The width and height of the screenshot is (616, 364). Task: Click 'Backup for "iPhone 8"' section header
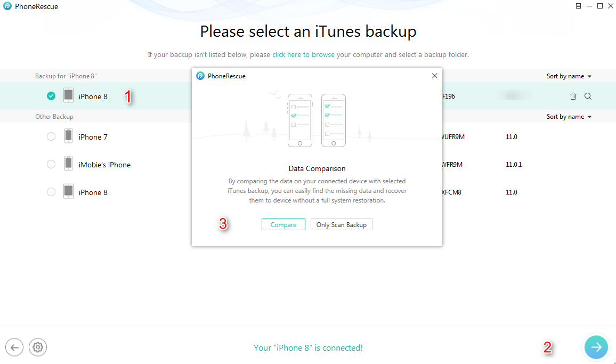pyautogui.click(x=66, y=76)
